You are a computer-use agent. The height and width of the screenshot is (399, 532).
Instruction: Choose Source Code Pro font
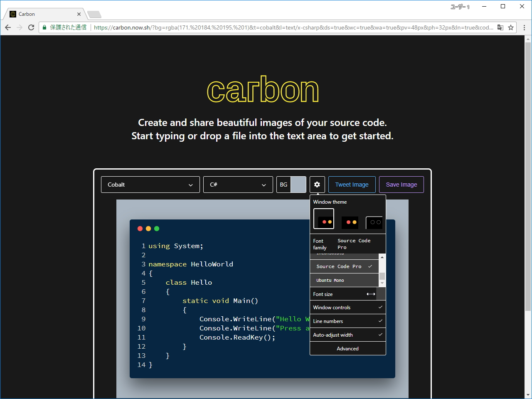pos(345,266)
